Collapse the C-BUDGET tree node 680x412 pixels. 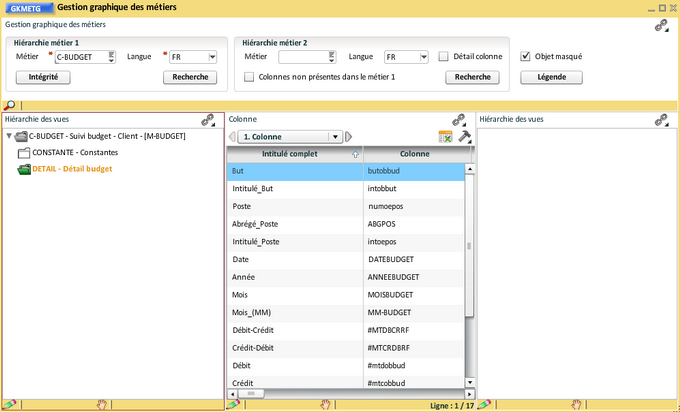(9, 136)
